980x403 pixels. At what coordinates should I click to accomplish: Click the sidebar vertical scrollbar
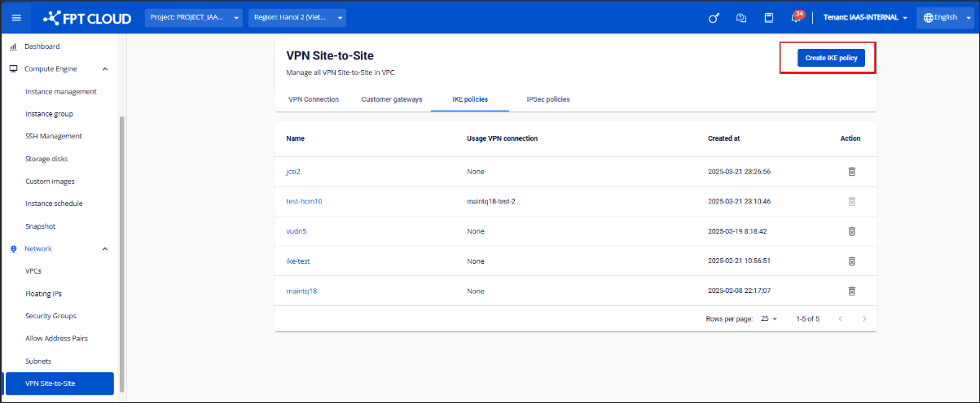pos(122,252)
